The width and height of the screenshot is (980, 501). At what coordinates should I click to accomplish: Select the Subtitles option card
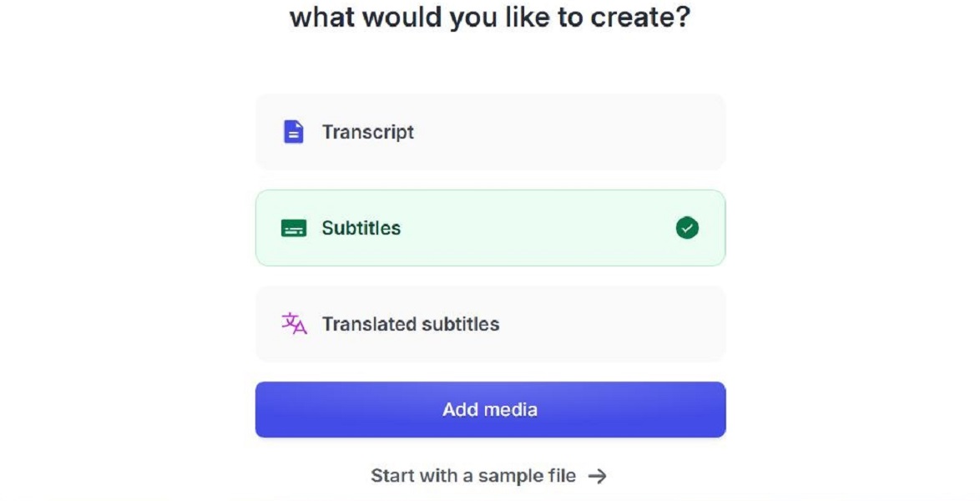tap(490, 228)
